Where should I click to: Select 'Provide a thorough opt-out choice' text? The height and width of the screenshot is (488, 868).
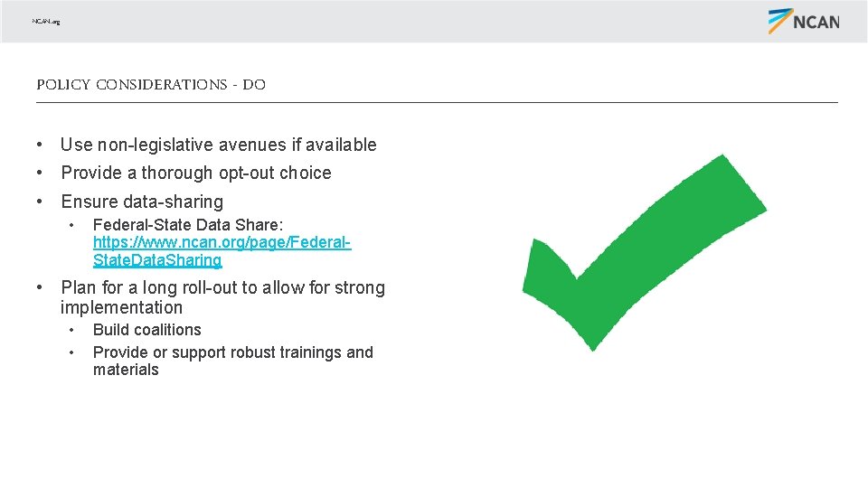coord(196,173)
